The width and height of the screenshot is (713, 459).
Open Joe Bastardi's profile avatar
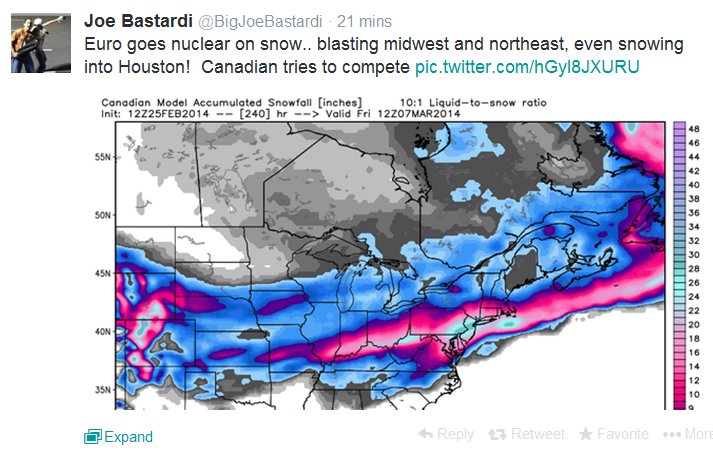41,43
